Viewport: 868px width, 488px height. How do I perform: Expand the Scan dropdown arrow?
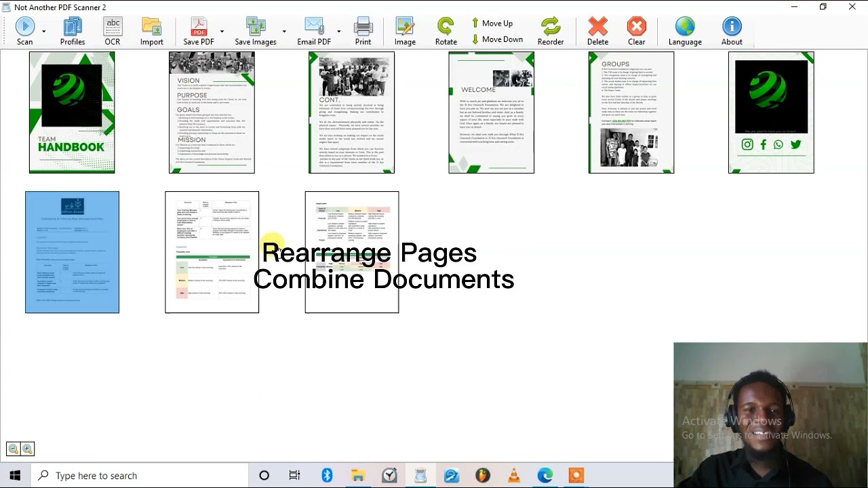tap(43, 32)
